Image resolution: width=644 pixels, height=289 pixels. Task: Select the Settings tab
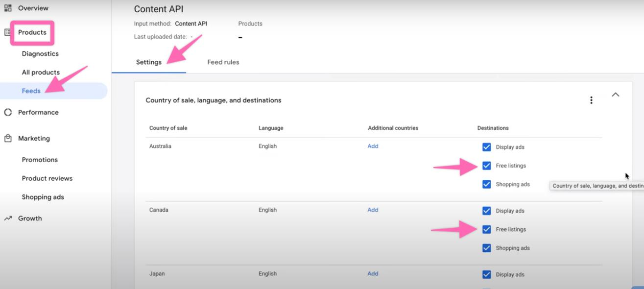pyautogui.click(x=148, y=62)
